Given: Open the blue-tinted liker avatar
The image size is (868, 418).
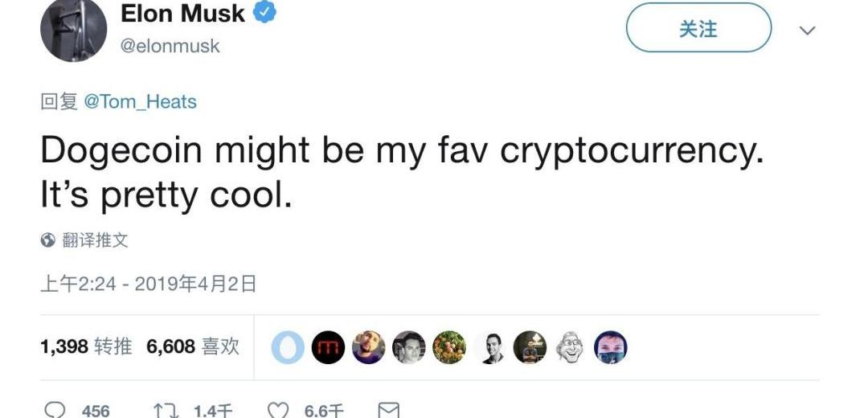Looking at the screenshot, I should (x=610, y=347).
